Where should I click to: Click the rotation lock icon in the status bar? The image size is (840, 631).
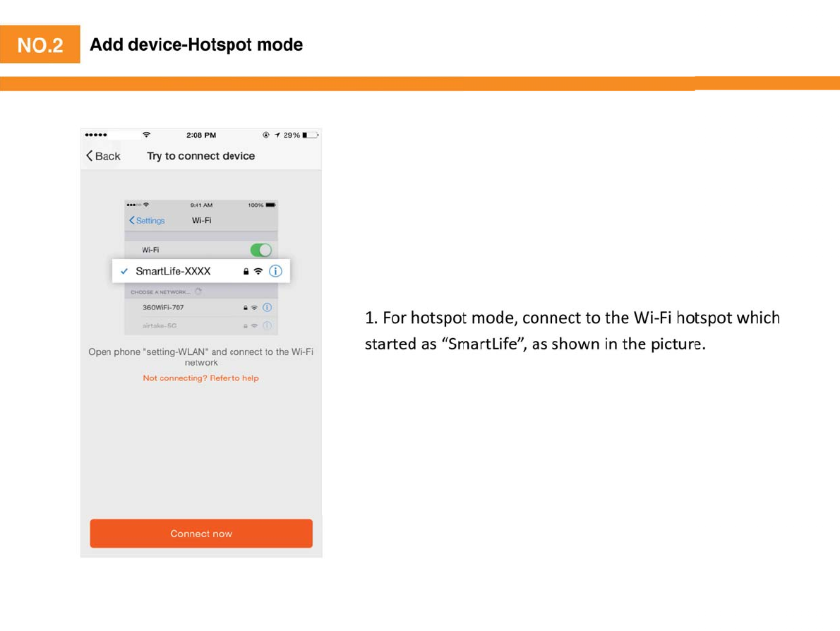(265, 135)
